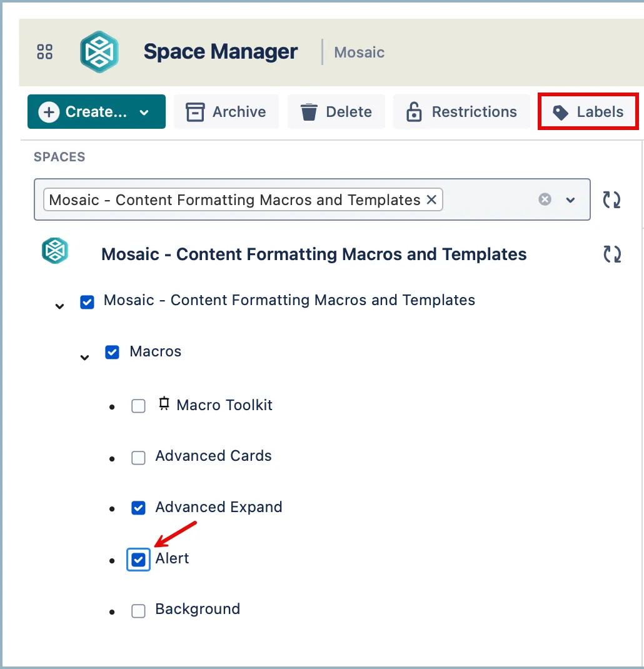Viewport: 644px width, 669px height.
Task: Click the Macro Toolkit presentation icon
Action: click(164, 404)
